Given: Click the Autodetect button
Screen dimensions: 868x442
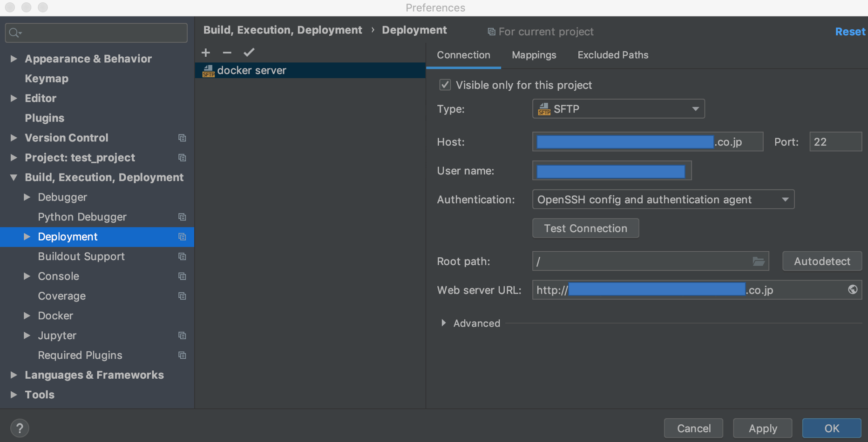Looking at the screenshot, I should click(821, 261).
